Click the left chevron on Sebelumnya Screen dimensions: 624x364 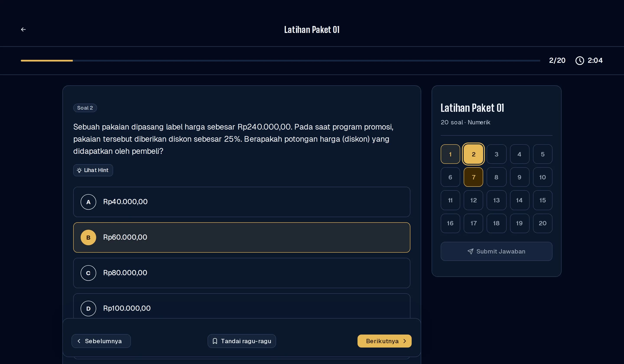[x=79, y=341]
